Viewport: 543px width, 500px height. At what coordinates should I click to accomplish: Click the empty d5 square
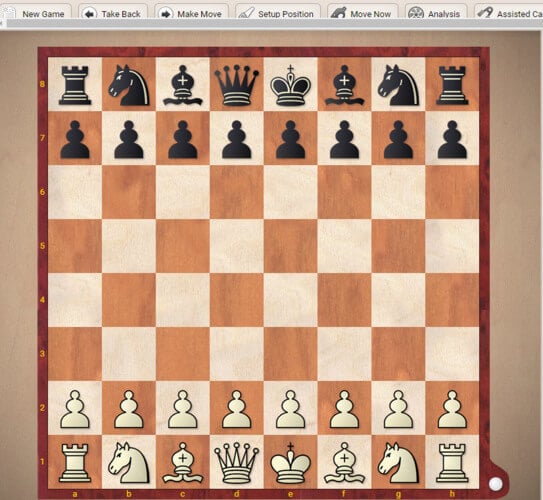(x=237, y=246)
